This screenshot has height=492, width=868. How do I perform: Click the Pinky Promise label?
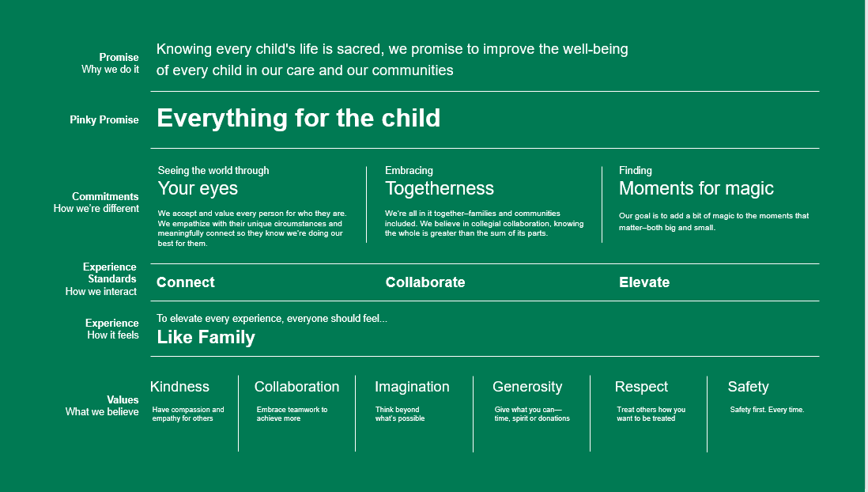tap(104, 119)
